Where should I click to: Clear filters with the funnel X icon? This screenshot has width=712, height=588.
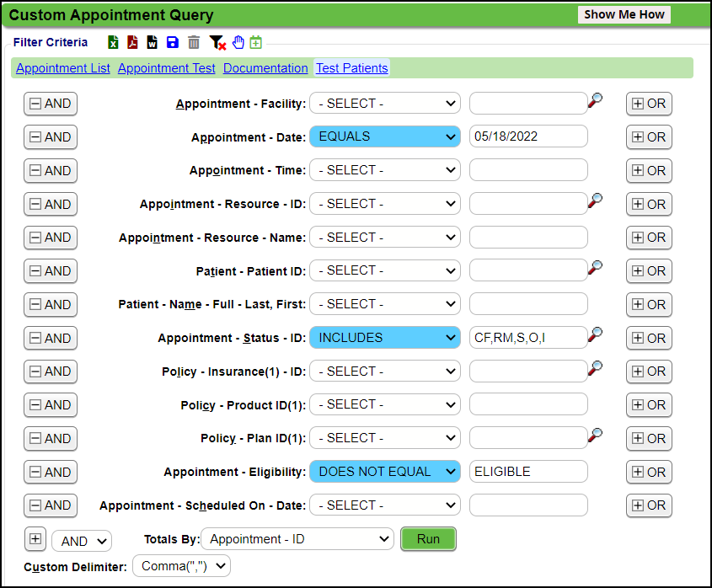(217, 42)
